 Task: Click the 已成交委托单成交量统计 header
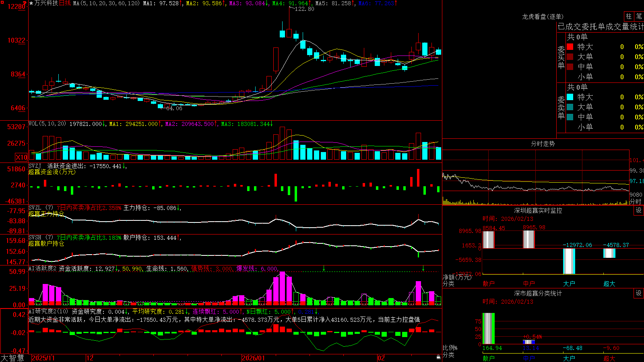tap(601, 27)
